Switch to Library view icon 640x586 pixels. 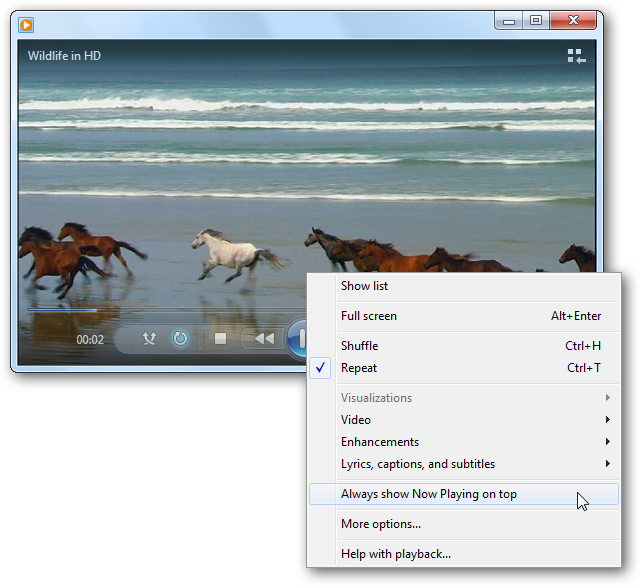(576, 56)
